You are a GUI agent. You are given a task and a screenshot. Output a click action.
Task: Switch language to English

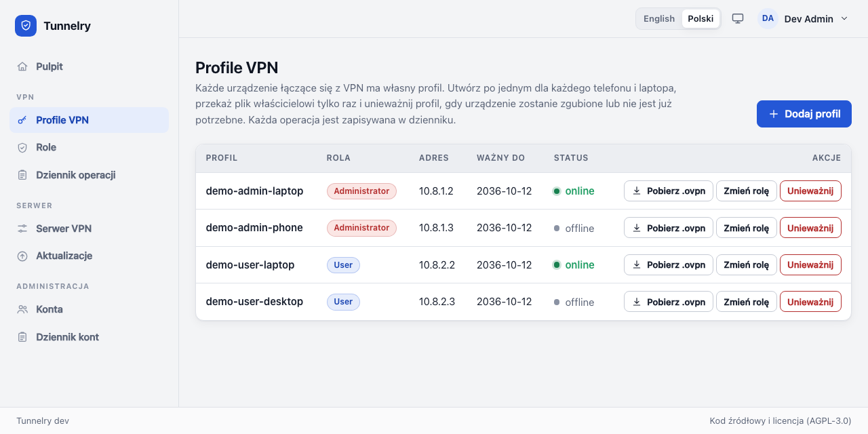[659, 18]
